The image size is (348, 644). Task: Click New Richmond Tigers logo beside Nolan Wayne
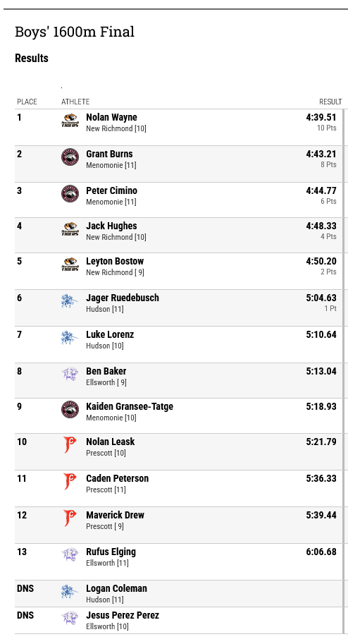(70, 121)
